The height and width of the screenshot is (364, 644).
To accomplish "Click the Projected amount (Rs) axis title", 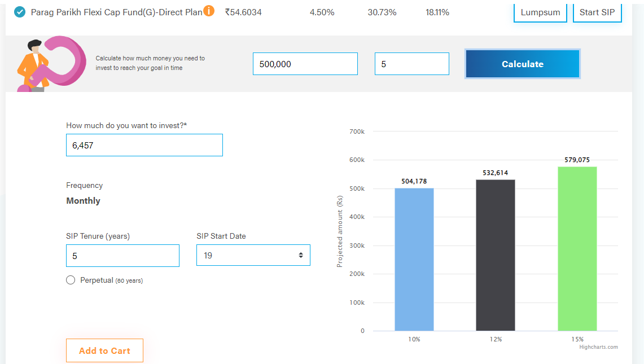I will [339, 231].
